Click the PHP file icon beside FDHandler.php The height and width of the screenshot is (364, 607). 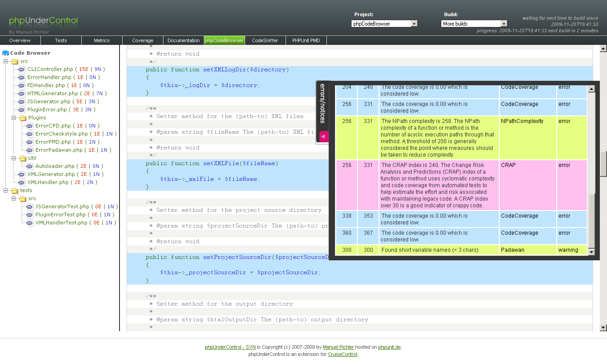point(22,85)
